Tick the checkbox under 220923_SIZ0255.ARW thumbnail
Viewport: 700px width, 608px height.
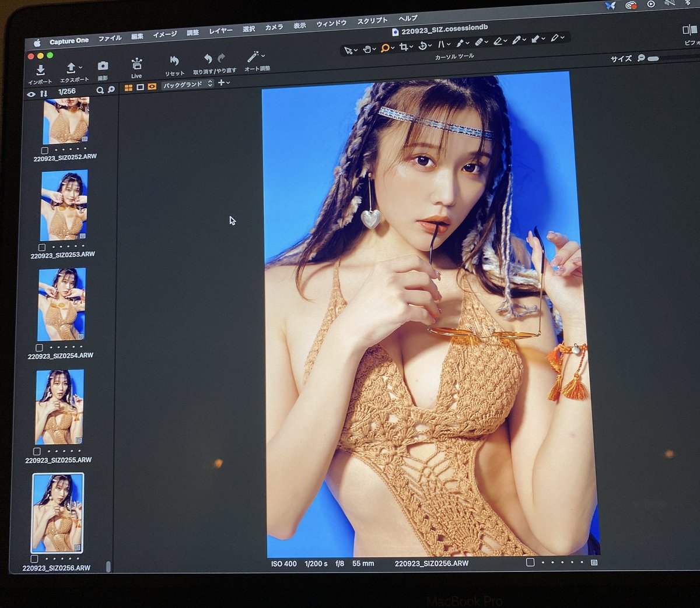(x=37, y=452)
